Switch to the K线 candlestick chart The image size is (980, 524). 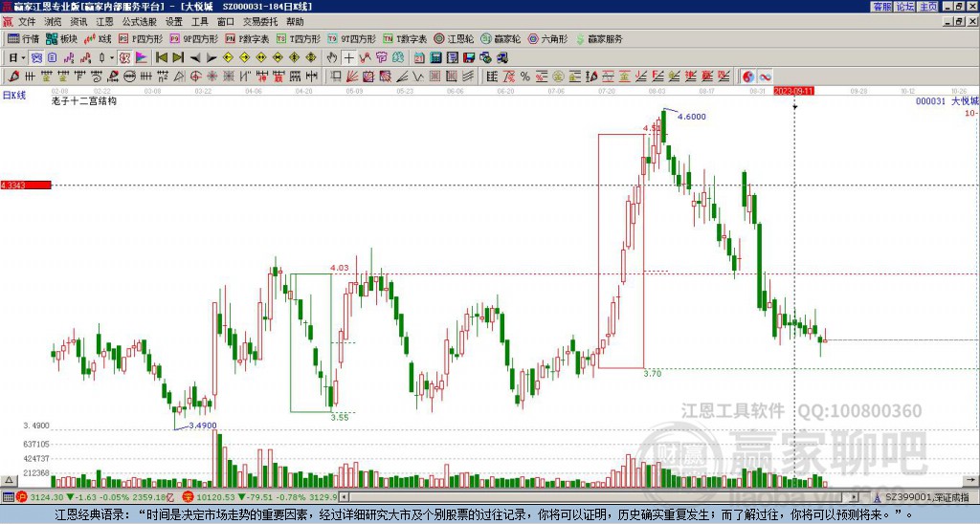pyautogui.click(x=98, y=38)
